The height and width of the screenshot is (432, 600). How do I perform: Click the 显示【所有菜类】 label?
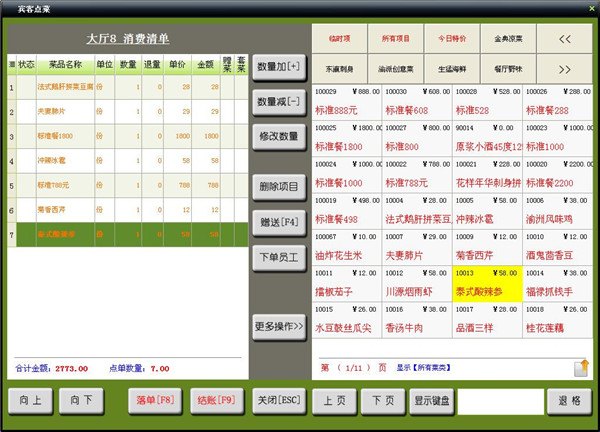pyautogui.click(x=423, y=368)
